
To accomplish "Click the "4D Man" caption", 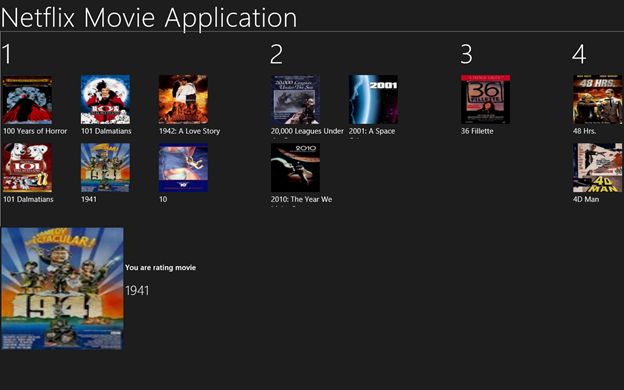I will point(586,199).
